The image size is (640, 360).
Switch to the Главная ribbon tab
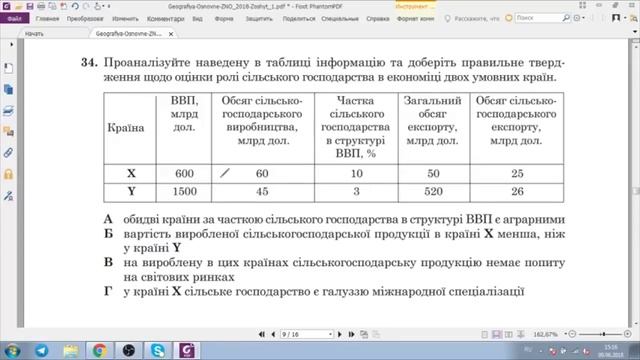(x=47, y=19)
